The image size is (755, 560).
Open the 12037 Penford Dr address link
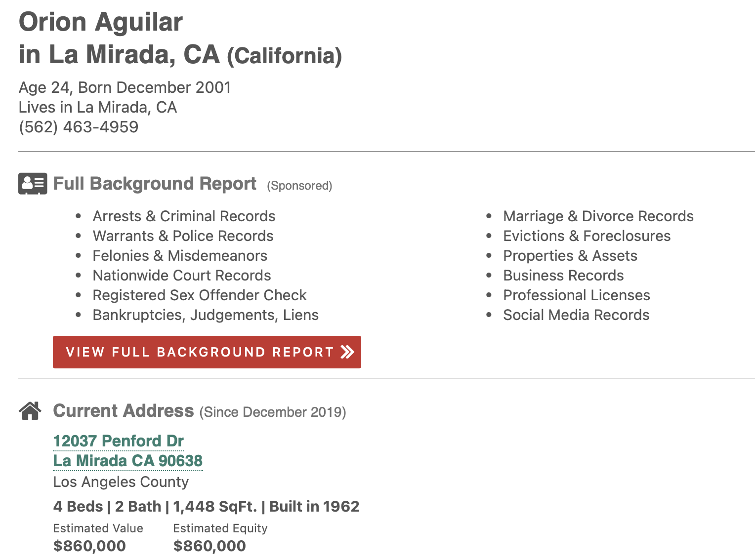pyautogui.click(x=119, y=441)
